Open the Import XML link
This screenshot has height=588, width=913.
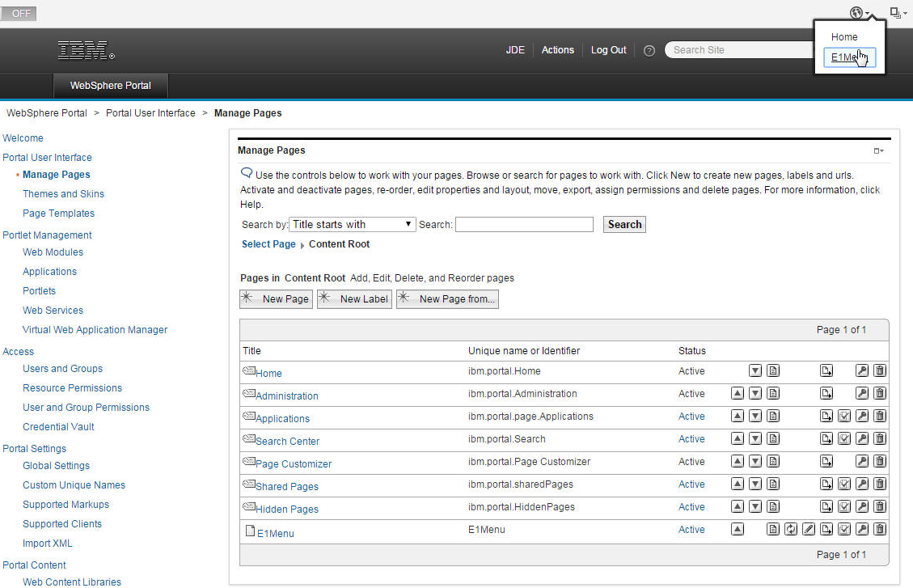coord(47,544)
